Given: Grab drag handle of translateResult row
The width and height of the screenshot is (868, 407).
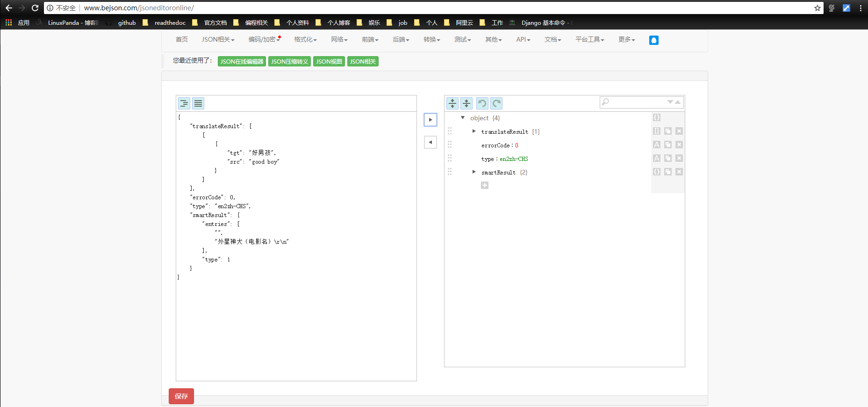Looking at the screenshot, I should point(450,131).
